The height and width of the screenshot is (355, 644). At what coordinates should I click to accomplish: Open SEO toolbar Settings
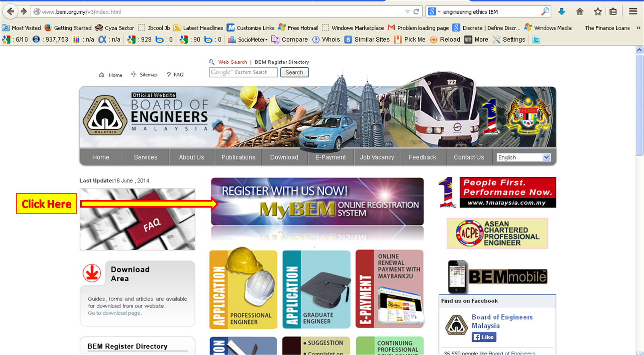click(509, 39)
